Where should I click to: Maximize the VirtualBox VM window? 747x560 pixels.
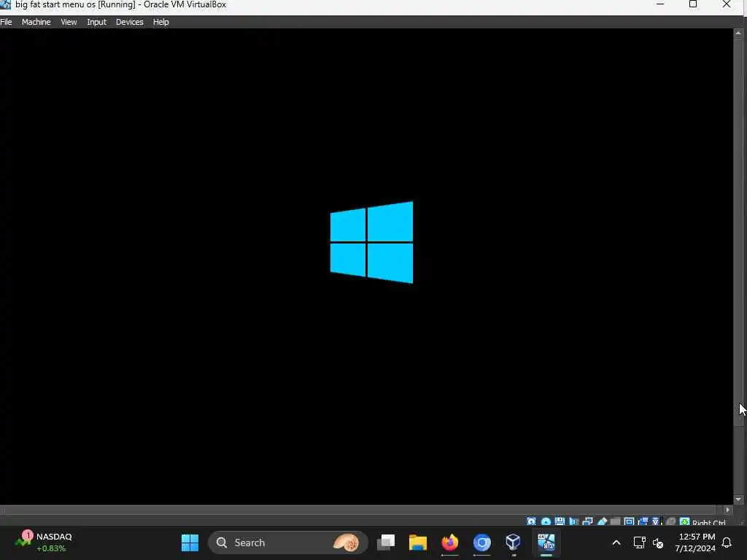point(693,4)
